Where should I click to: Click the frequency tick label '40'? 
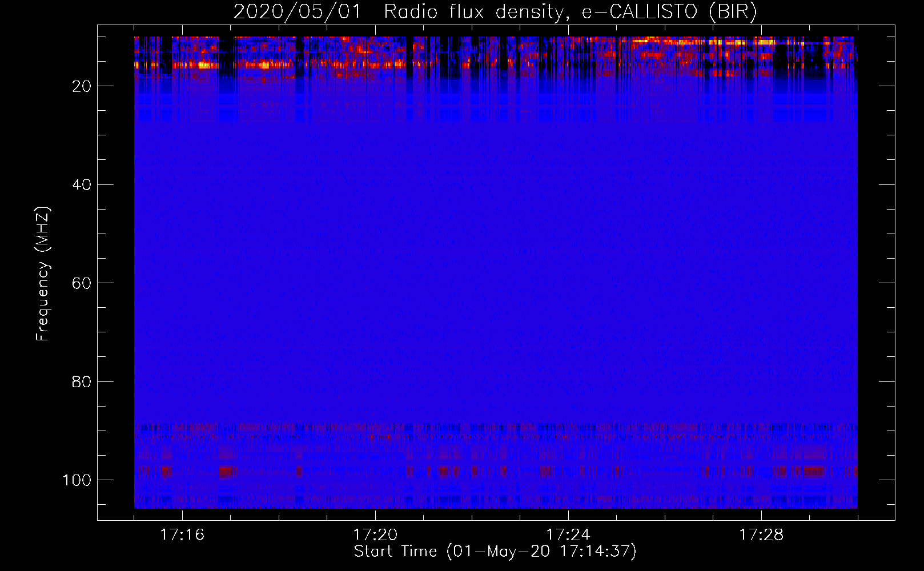(x=82, y=185)
